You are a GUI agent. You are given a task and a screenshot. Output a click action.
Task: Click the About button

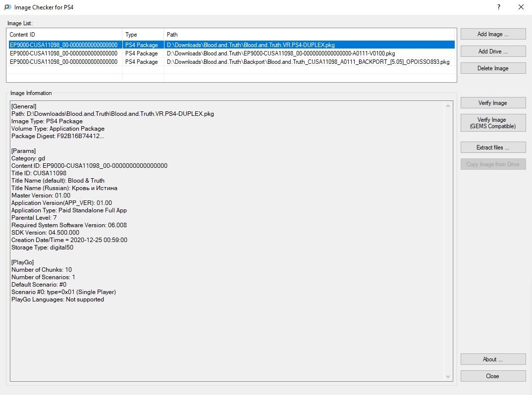click(x=493, y=359)
